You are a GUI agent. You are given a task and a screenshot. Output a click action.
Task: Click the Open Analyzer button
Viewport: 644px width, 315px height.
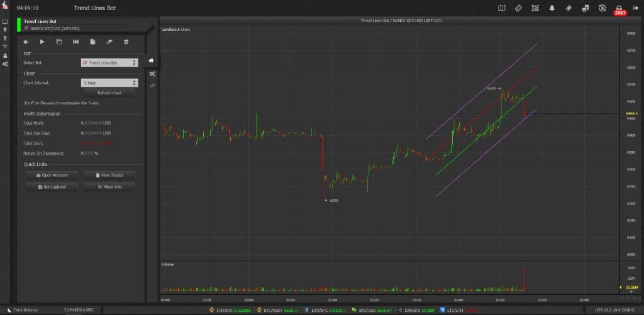[52, 175]
